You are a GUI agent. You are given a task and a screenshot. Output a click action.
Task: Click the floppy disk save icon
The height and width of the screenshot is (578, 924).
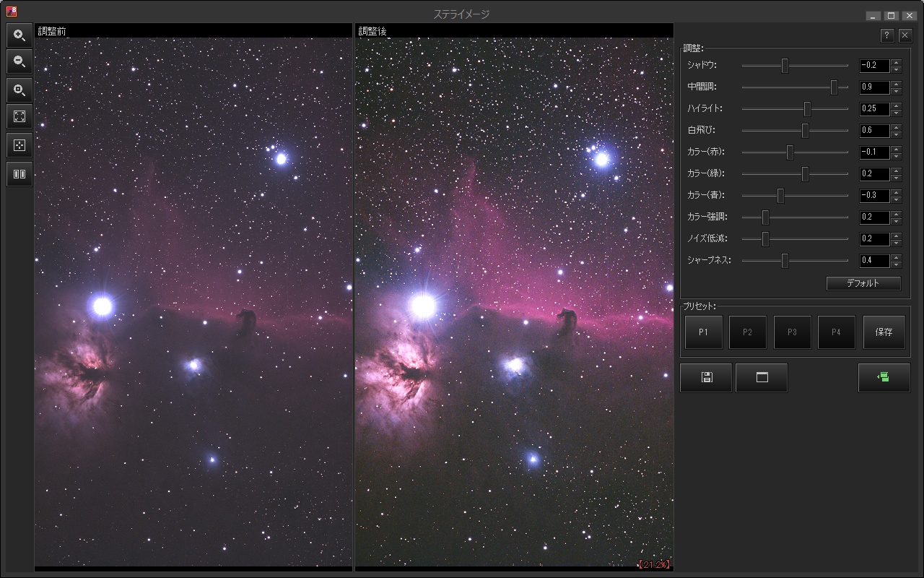click(x=706, y=377)
